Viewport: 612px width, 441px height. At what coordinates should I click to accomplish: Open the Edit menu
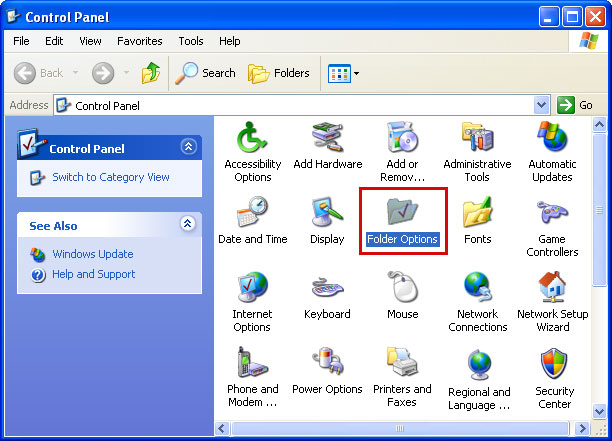pos(54,41)
